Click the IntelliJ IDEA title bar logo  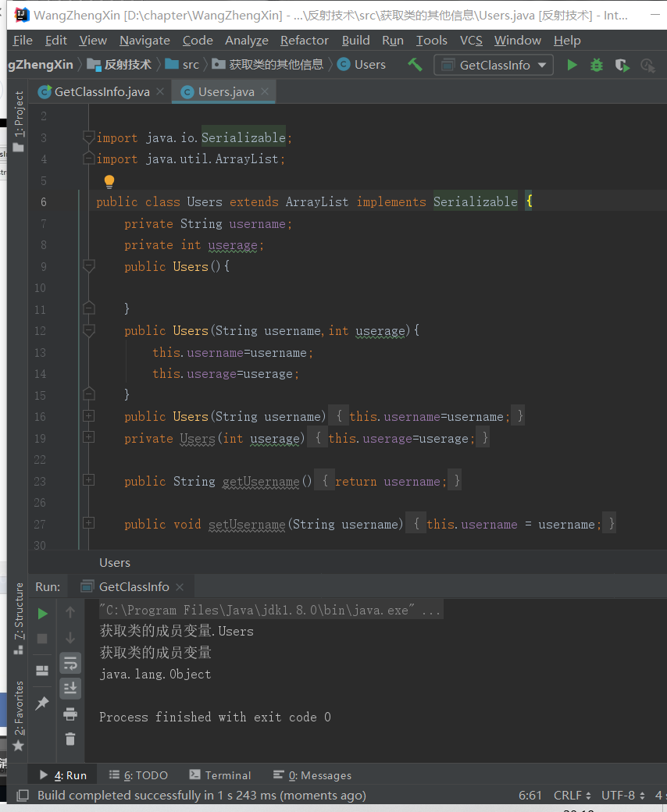coord(21,16)
